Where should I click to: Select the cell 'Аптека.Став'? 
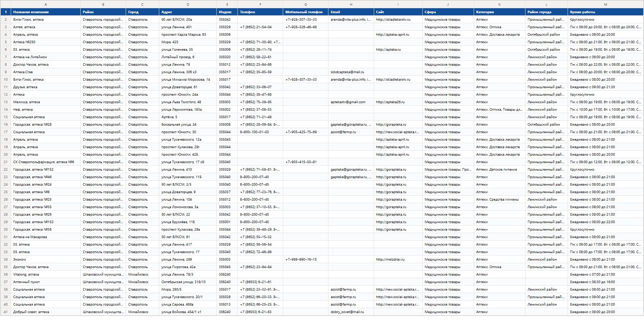pyautogui.click(x=46, y=72)
